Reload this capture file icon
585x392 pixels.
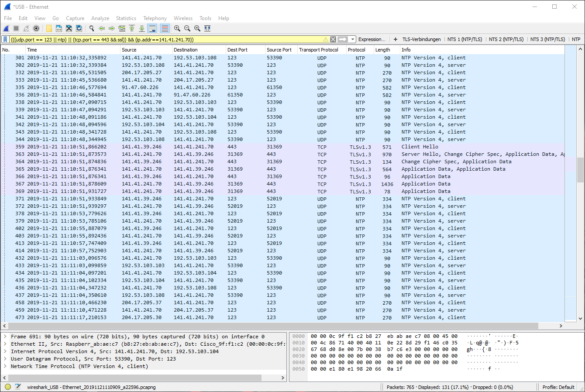pyautogui.click(x=79, y=28)
